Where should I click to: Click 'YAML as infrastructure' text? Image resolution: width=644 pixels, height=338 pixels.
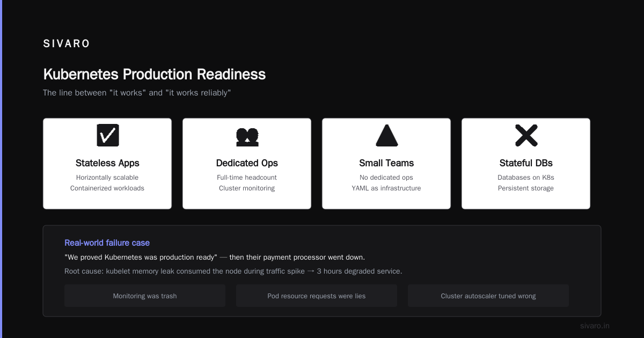point(386,188)
